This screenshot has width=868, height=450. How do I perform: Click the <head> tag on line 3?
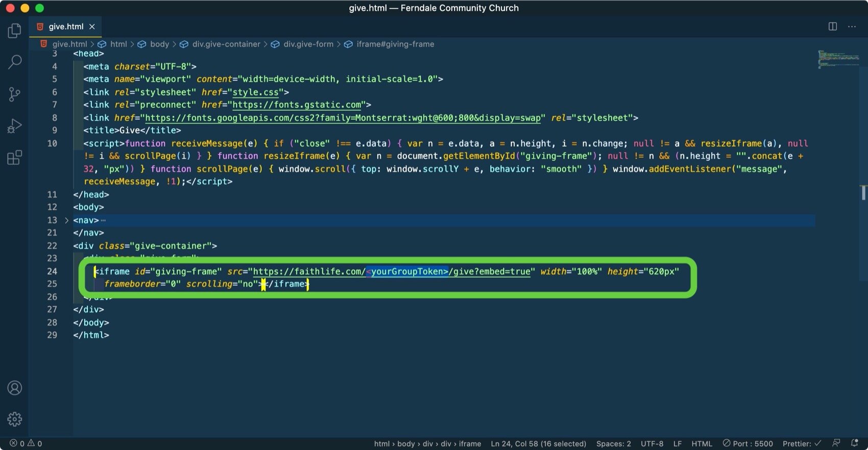[88, 54]
